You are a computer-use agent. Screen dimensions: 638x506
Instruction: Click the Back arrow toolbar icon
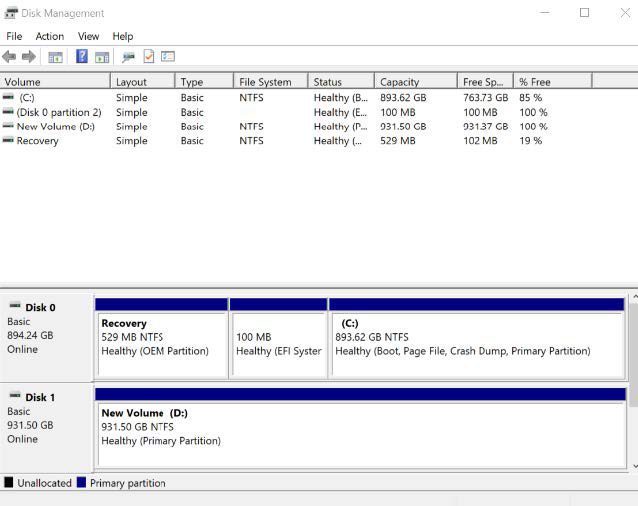9,57
